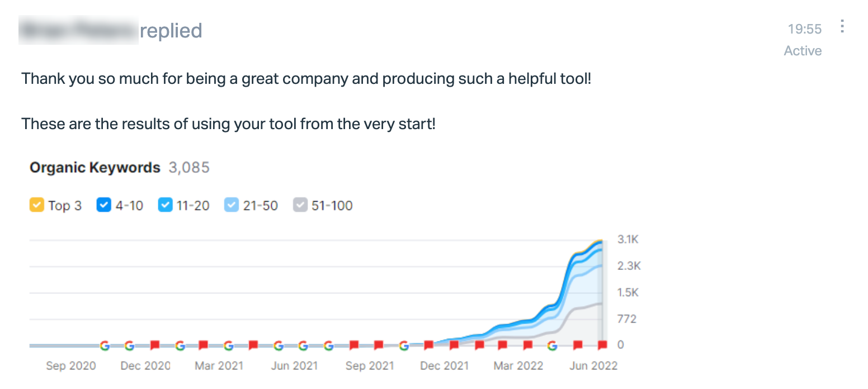Click the Jun 2022 axis label
The width and height of the screenshot is (868, 389).
pyautogui.click(x=594, y=366)
